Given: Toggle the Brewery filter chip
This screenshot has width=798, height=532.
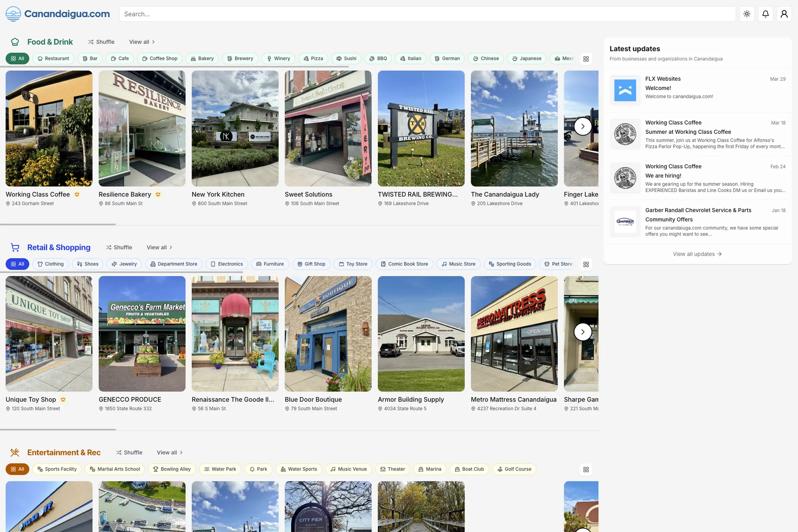Looking at the screenshot, I should pos(240,59).
